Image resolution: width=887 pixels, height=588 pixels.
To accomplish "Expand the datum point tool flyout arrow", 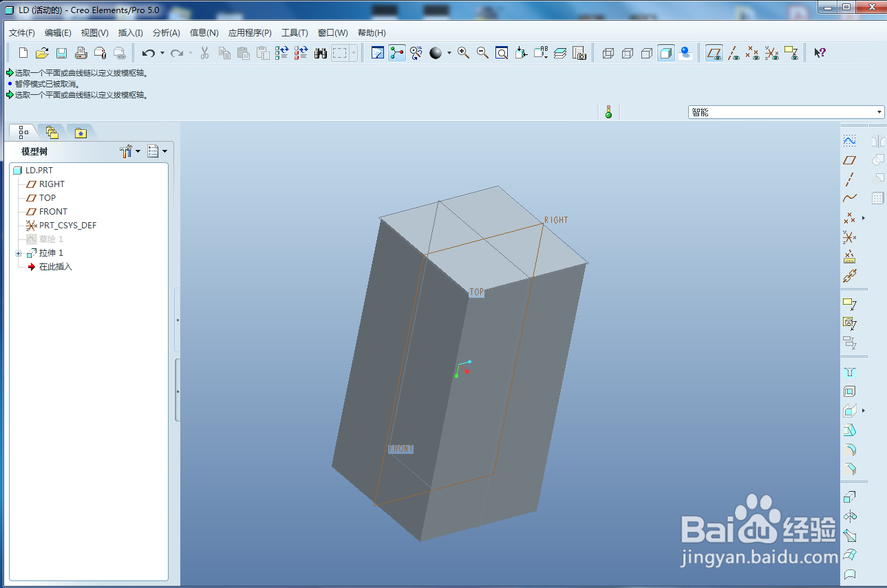I will tap(864, 218).
